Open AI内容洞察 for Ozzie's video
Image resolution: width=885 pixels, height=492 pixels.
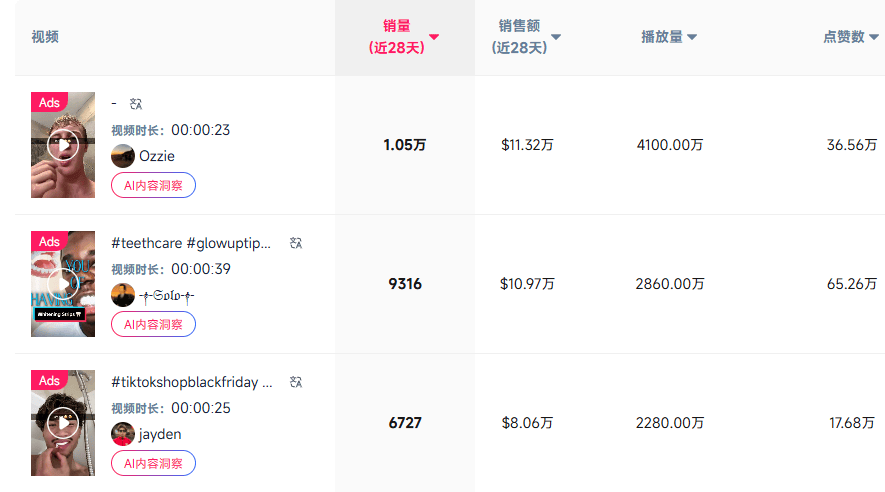(x=153, y=185)
